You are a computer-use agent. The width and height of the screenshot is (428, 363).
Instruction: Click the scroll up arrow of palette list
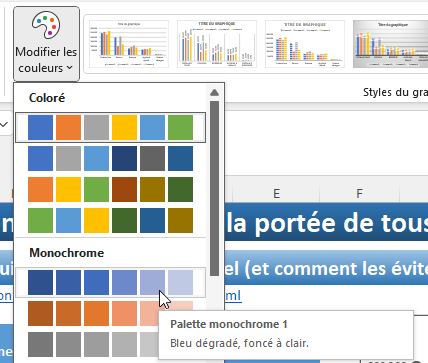pos(214,93)
